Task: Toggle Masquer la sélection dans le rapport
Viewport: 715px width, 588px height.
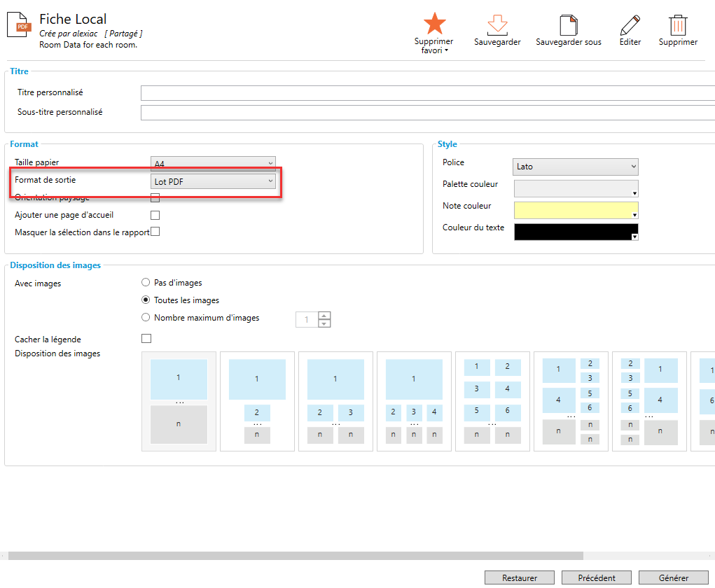Action: coord(155,232)
